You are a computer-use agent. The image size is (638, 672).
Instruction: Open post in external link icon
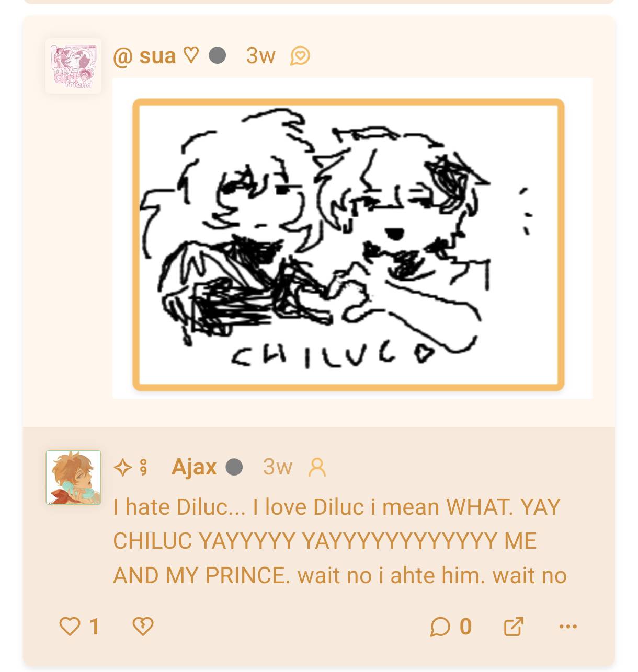click(514, 626)
